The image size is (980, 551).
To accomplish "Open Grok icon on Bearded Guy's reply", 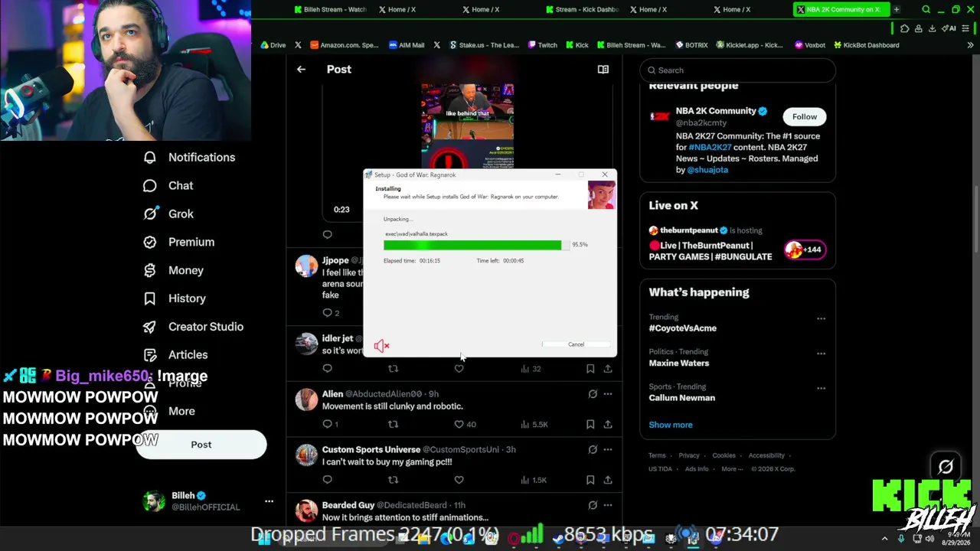I will 593,505.
